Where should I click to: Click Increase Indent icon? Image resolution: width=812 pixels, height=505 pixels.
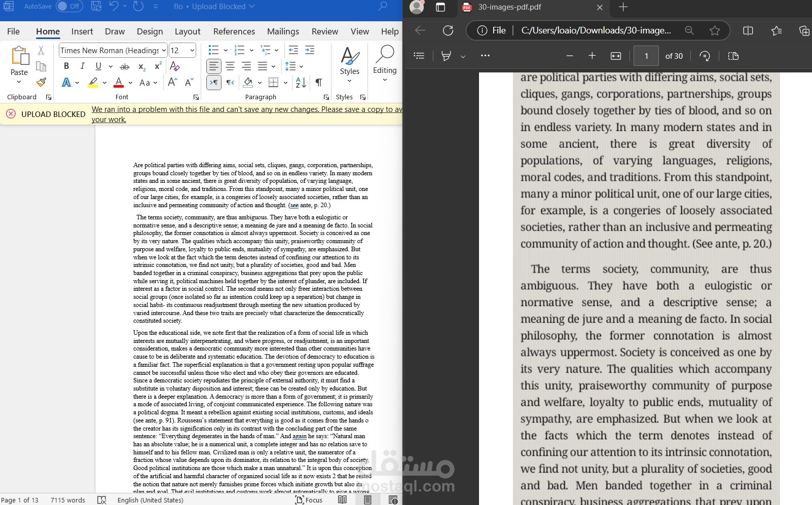(x=310, y=50)
